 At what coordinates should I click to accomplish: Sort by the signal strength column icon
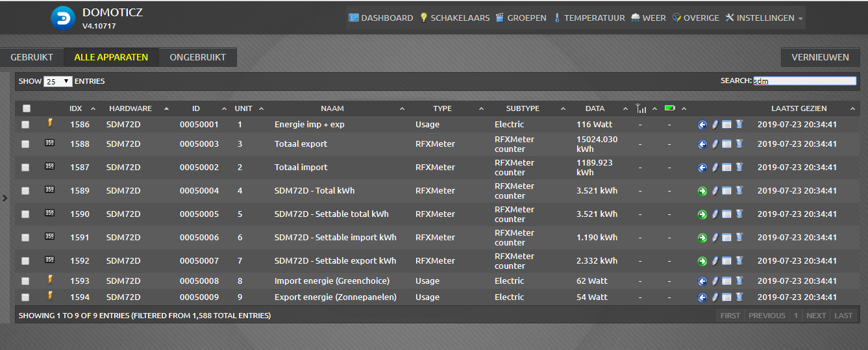(641, 108)
